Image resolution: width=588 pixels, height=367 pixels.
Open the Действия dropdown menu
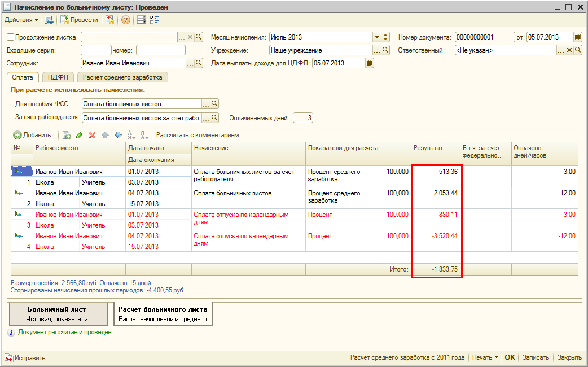pos(21,20)
